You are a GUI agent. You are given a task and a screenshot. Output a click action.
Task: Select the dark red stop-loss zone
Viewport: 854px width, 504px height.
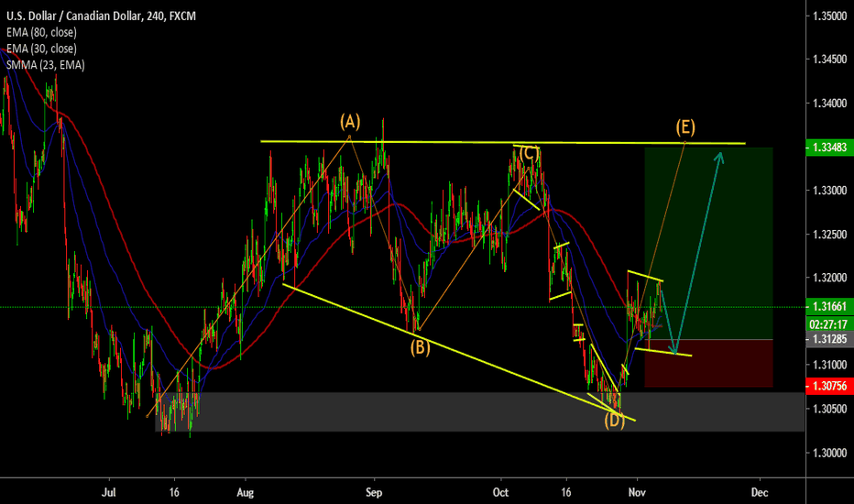(x=708, y=364)
